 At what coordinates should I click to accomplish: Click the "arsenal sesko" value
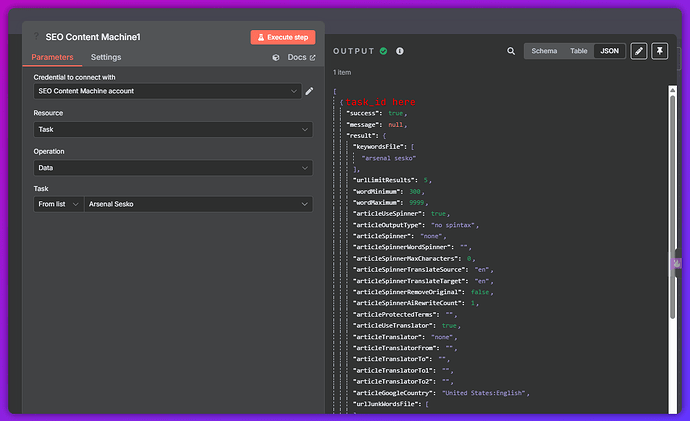(389, 158)
